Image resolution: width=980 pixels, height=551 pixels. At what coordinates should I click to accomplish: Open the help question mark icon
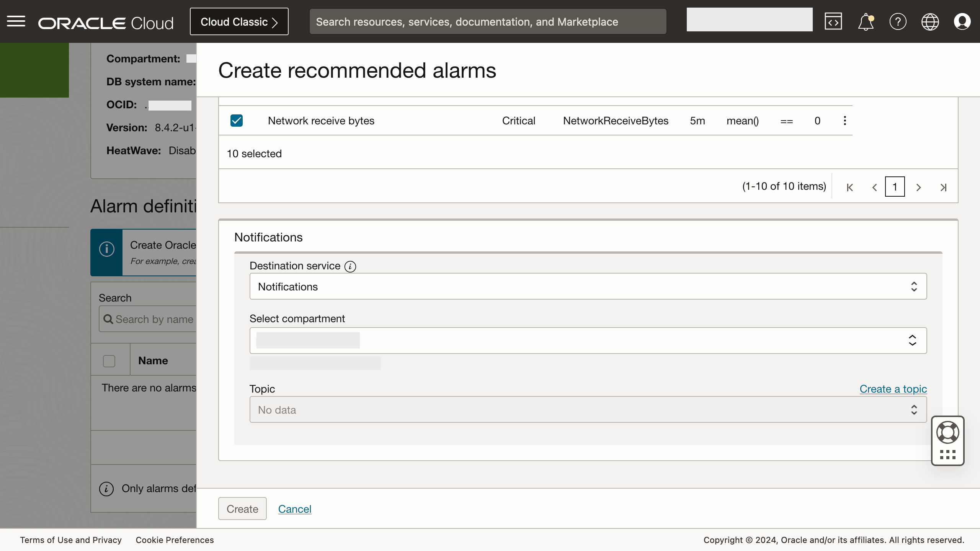(898, 21)
